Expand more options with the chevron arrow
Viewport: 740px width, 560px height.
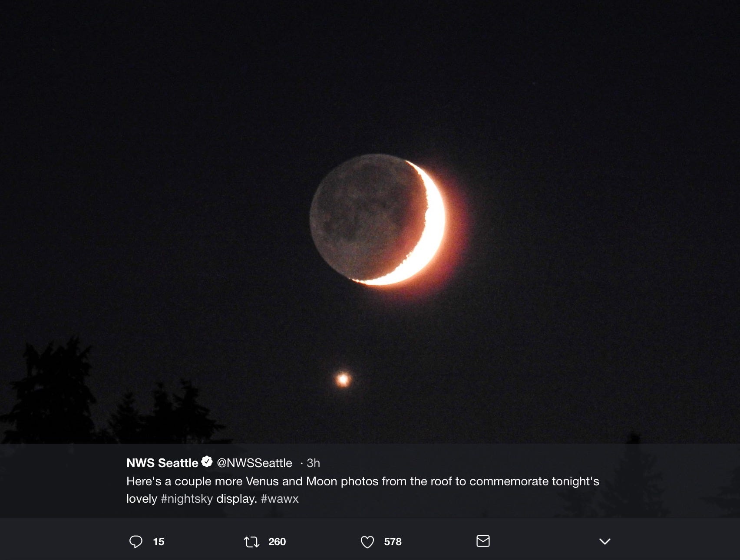pos(605,541)
